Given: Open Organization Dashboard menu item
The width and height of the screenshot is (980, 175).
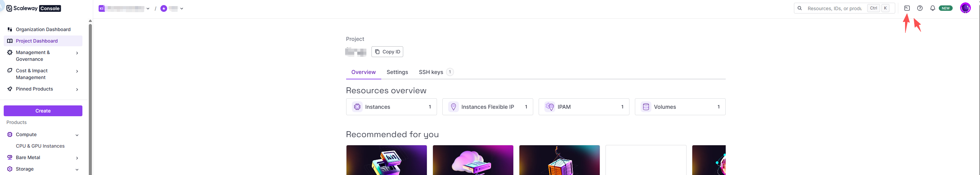Looking at the screenshot, I should (x=43, y=29).
